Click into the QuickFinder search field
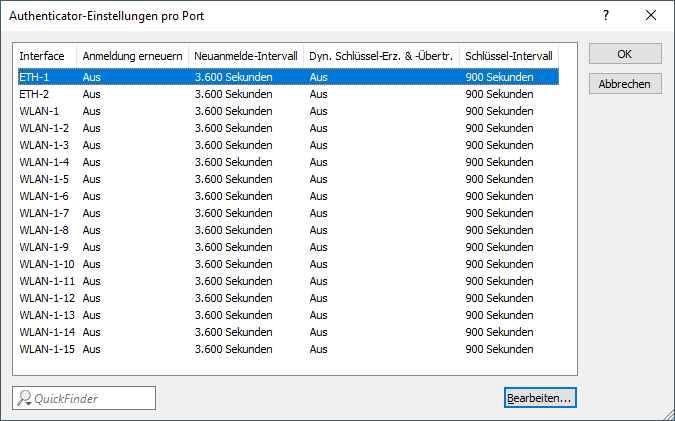Image resolution: width=675 pixels, height=421 pixels. point(92,398)
